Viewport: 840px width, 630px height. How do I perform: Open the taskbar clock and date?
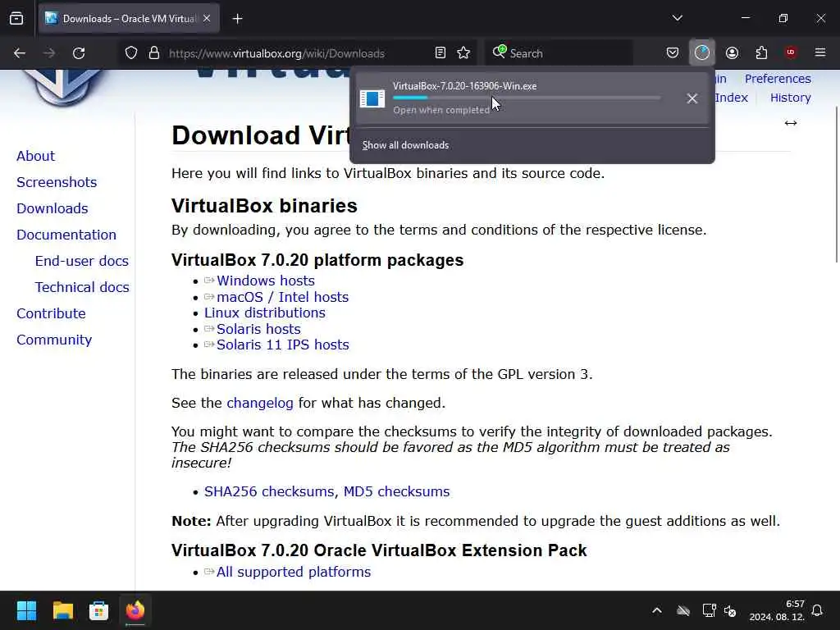777,610
